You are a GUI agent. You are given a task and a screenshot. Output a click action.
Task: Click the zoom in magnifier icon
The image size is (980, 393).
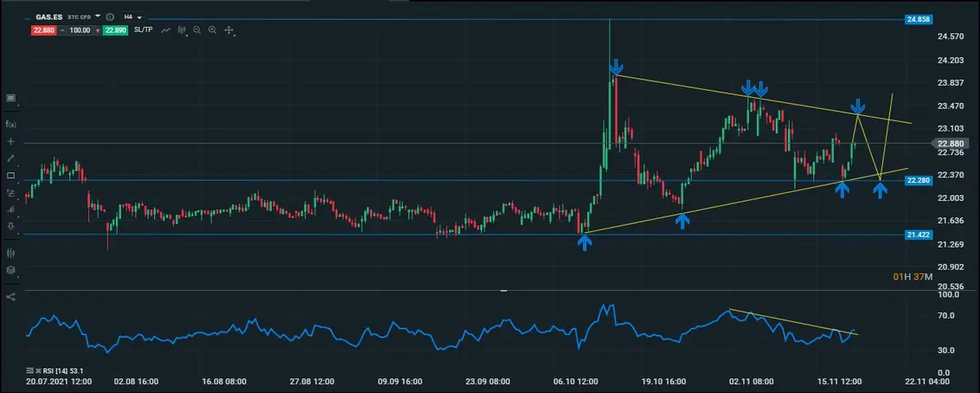point(212,30)
